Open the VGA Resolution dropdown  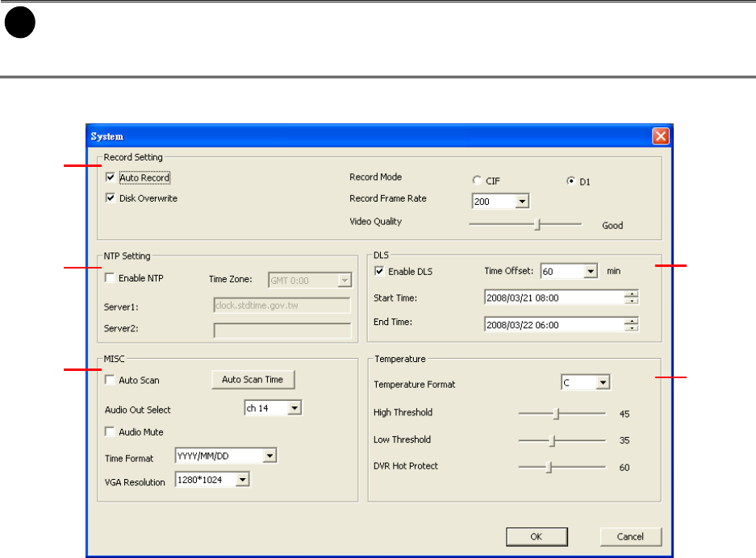coord(243,481)
